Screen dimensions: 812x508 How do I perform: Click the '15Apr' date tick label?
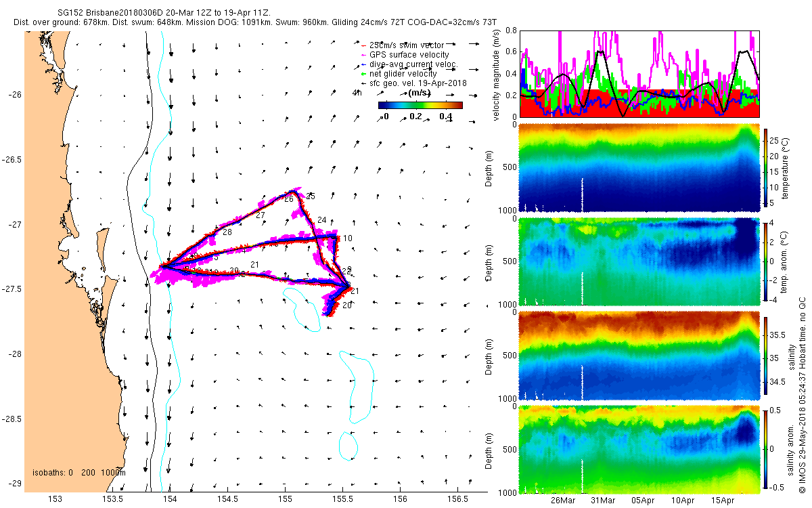click(723, 501)
